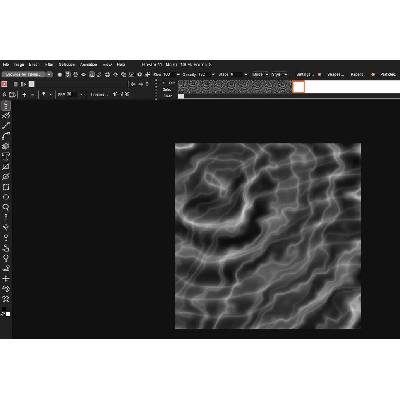Select the rectangle shape tool

(6, 187)
